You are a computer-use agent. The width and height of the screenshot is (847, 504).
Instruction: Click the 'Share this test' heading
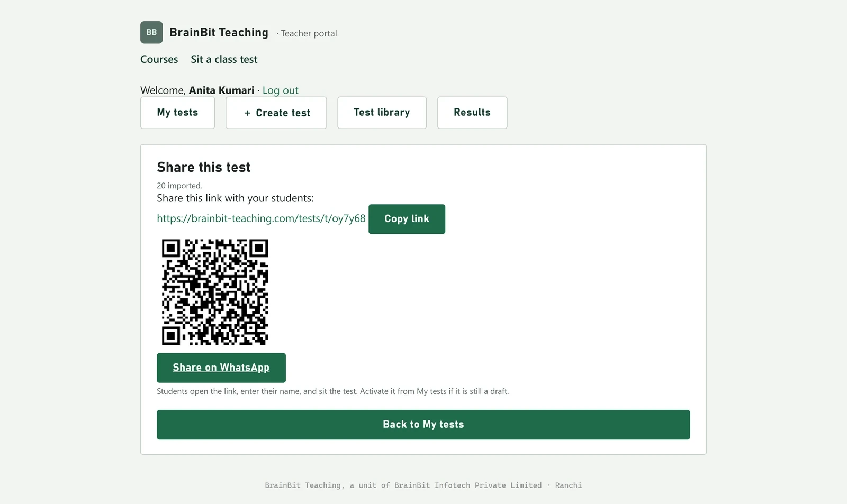[204, 167]
